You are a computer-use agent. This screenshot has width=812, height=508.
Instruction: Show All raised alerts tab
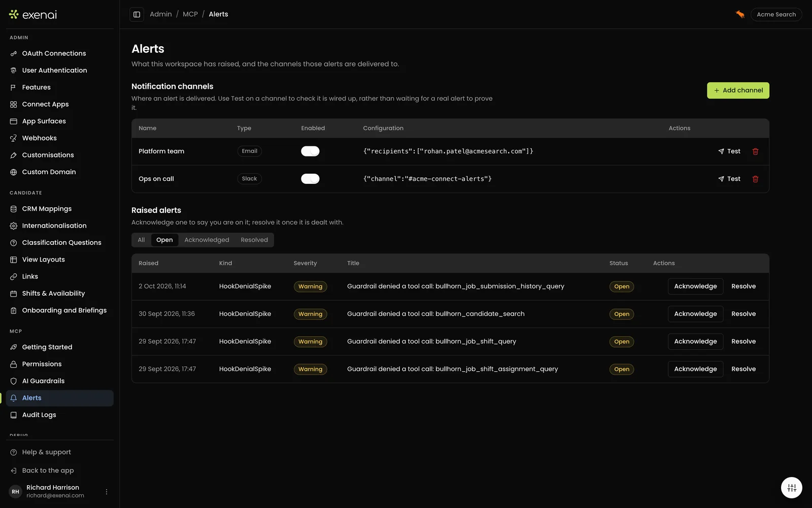tap(141, 240)
